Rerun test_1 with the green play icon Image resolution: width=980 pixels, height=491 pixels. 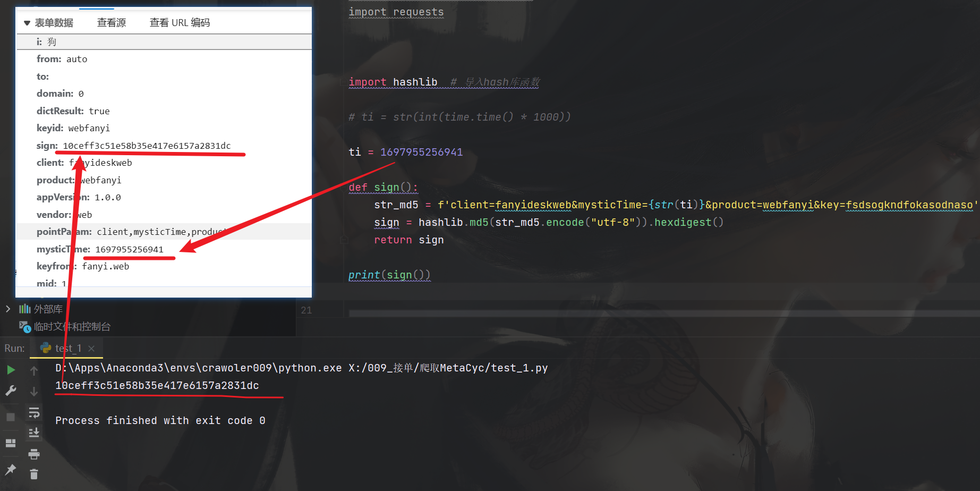click(x=11, y=370)
